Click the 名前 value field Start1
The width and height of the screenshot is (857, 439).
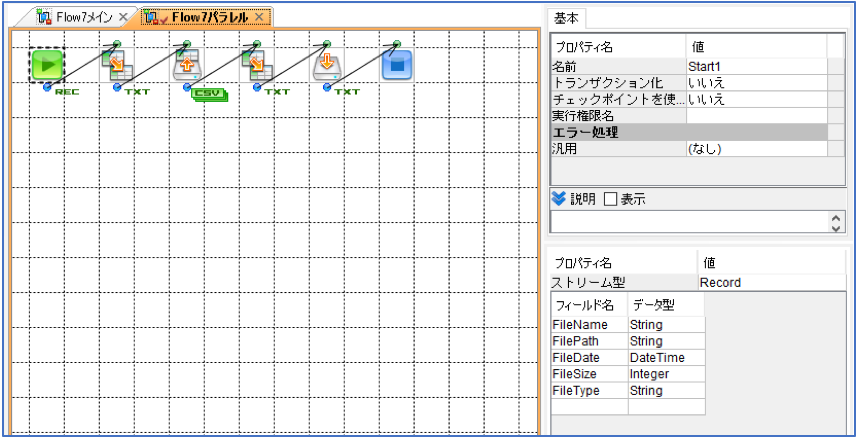[x=757, y=67]
